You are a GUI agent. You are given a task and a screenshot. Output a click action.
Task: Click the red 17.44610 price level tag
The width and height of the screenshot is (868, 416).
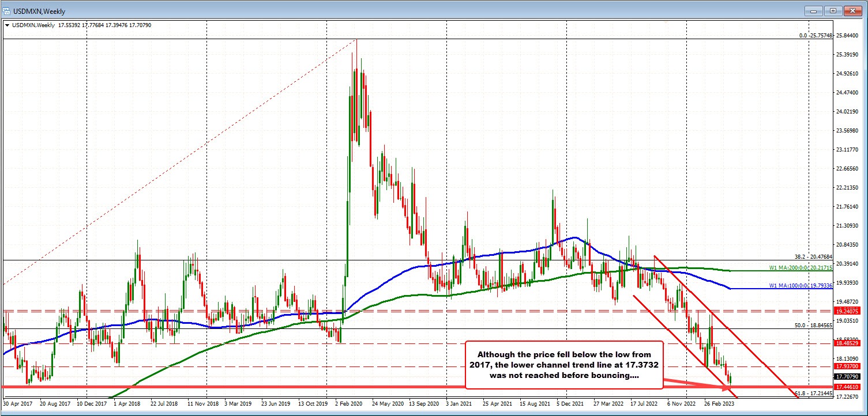pos(848,387)
